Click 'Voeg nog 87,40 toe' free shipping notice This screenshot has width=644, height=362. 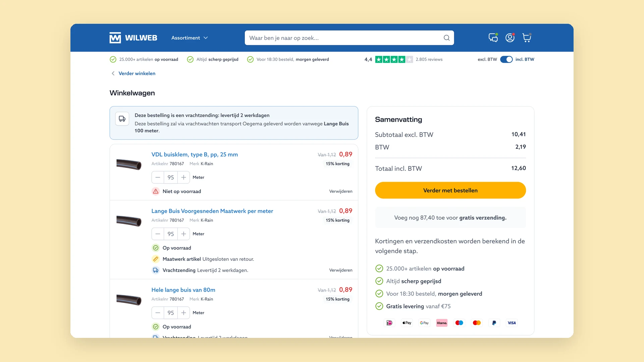(450, 218)
